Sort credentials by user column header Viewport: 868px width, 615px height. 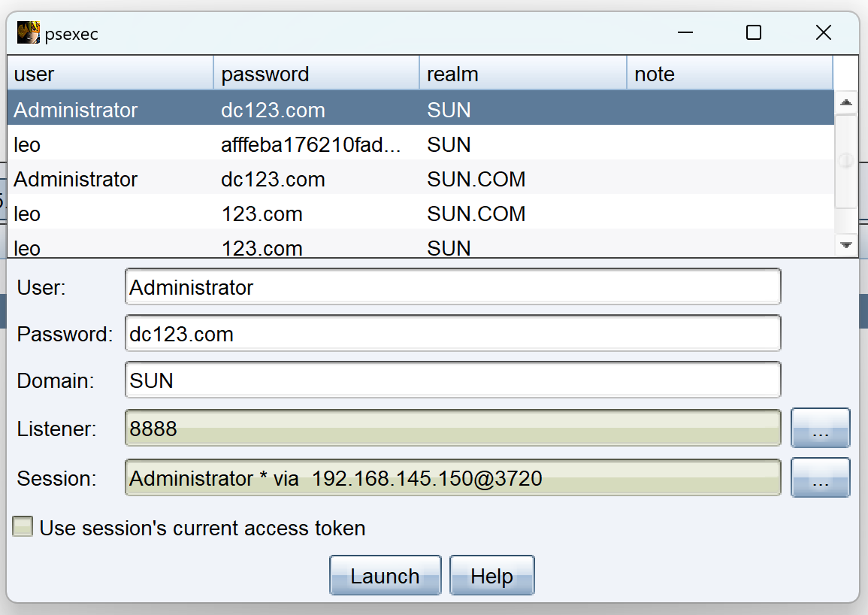tap(110, 73)
